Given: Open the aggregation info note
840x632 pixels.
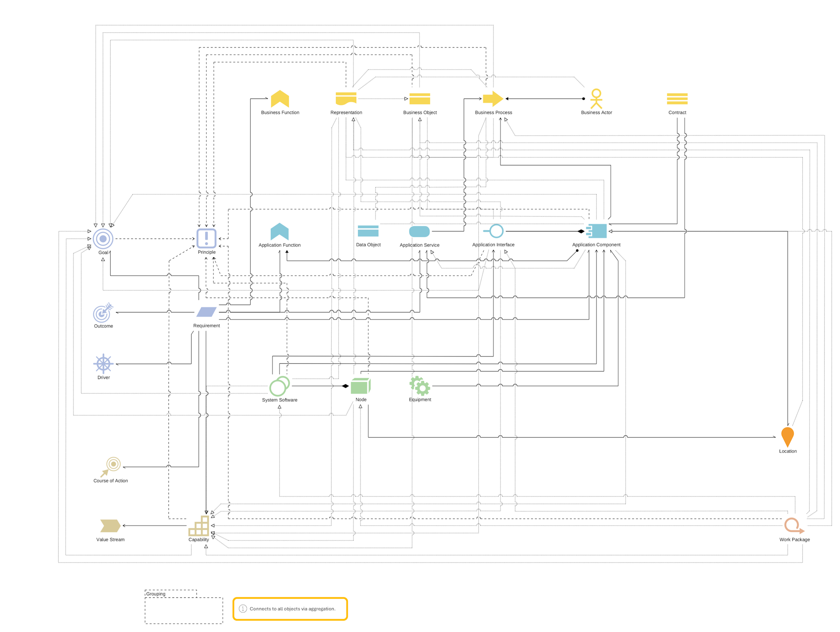Looking at the screenshot, I should point(290,608).
